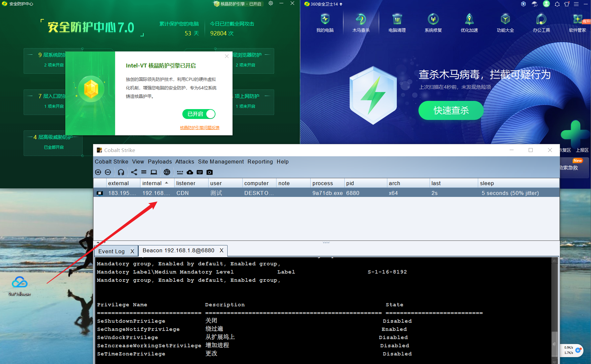591x364 pixels.
Task: Open settings gear in 安全防护中心 title bar
Action: pos(271,4)
